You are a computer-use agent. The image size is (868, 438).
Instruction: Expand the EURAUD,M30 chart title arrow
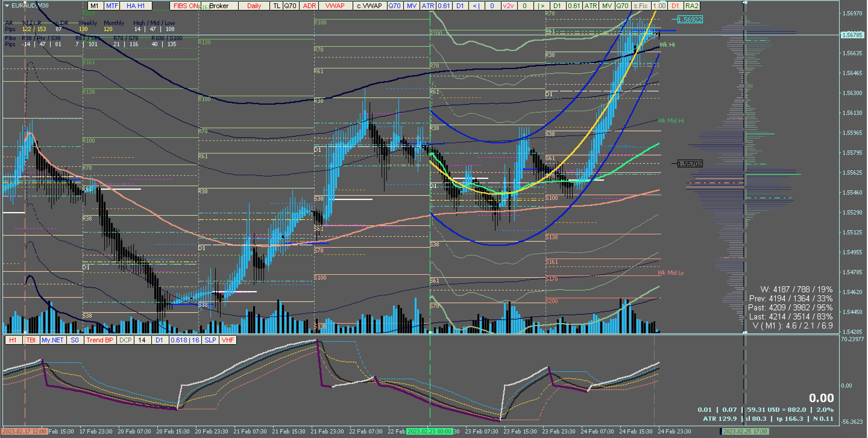point(7,5)
